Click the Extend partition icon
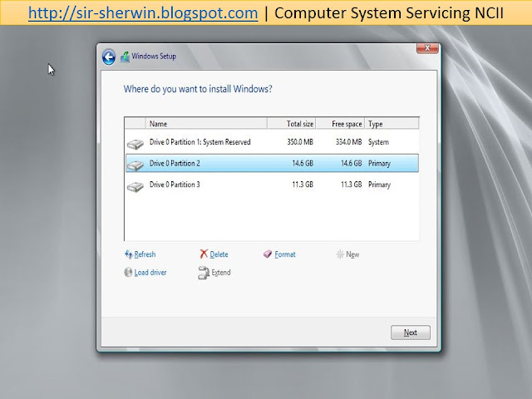 click(204, 273)
